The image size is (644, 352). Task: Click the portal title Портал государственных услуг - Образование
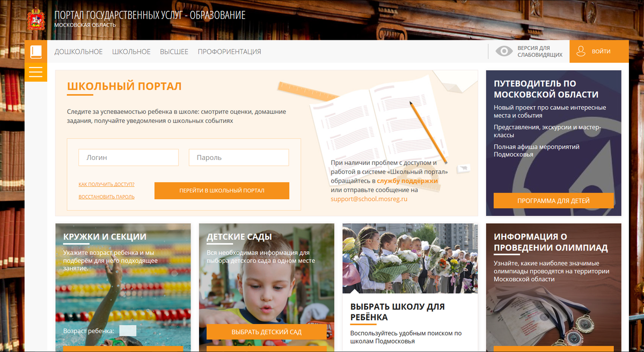coord(150,15)
